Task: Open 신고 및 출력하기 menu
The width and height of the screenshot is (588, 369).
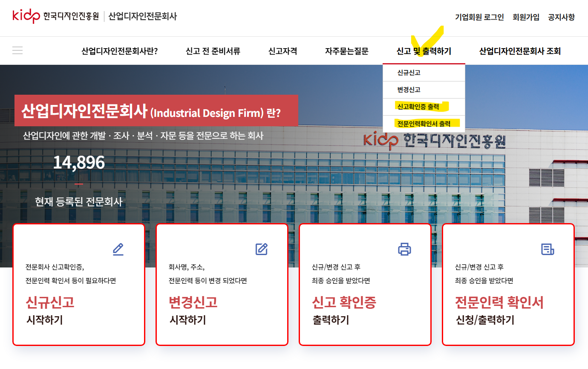Action: coord(424,51)
